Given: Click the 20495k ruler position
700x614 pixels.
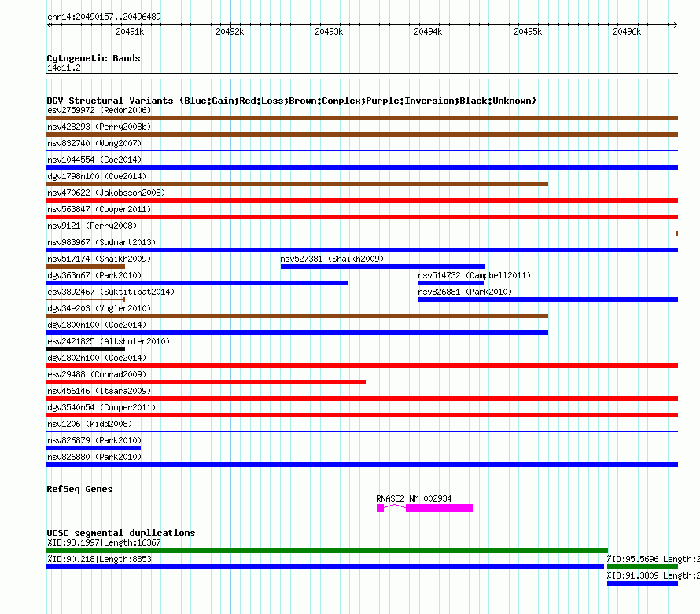Looking at the screenshot, I should [528, 31].
